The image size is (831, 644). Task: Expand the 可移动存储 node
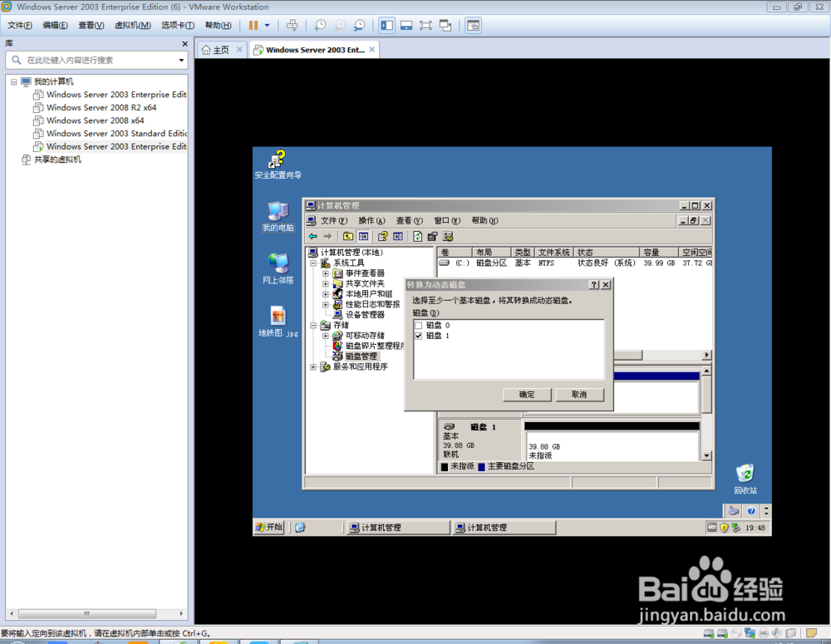326,336
